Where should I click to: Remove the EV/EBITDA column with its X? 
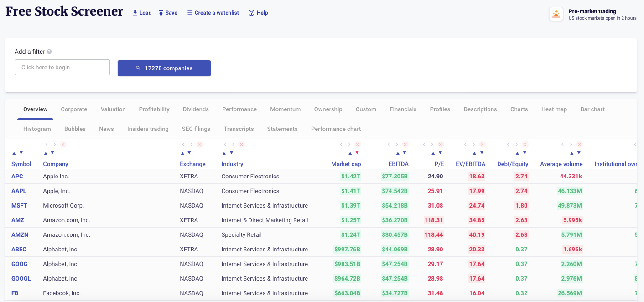(483, 144)
